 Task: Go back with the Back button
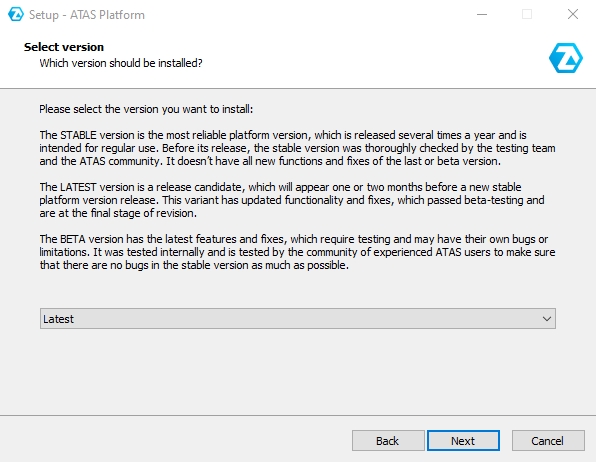(388, 441)
